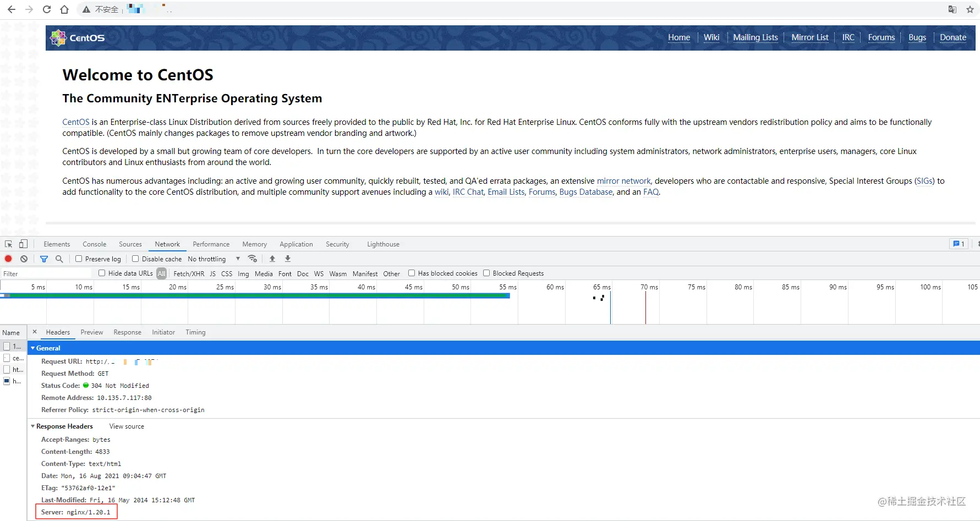Screen dimensions: 980x521
Task: Enable the Preserve log checkbox
Action: [x=79, y=259]
